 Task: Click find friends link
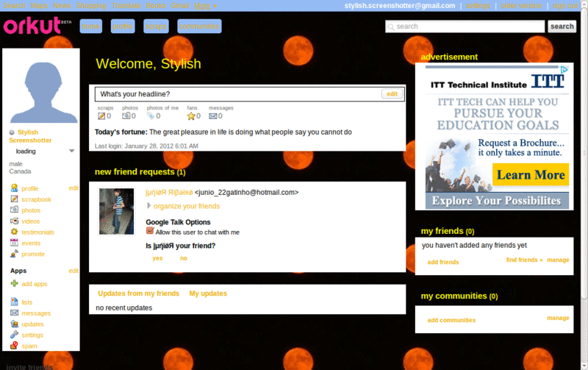[x=524, y=260]
